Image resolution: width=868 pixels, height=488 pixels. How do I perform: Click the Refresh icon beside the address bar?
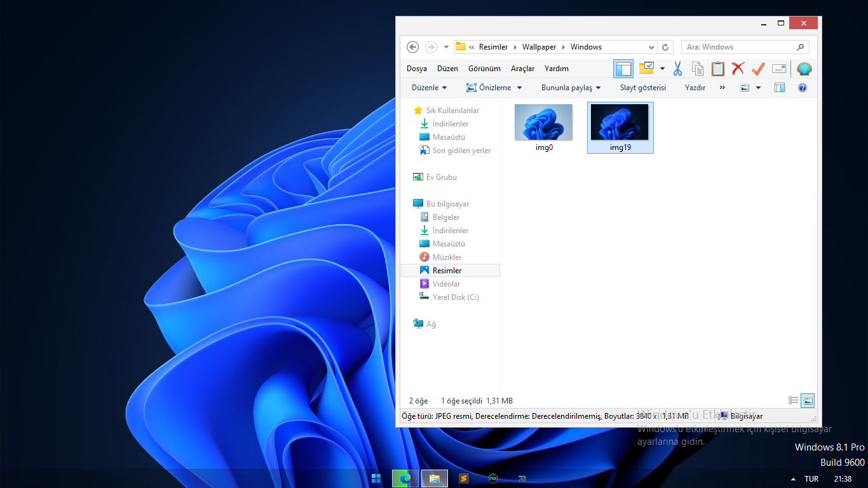click(665, 47)
